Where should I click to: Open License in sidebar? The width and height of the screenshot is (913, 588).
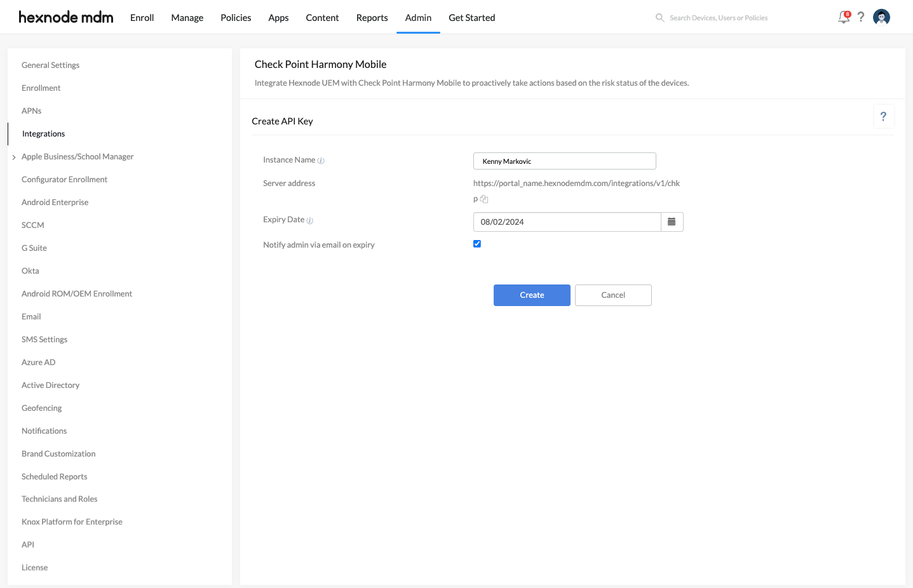tap(34, 568)
